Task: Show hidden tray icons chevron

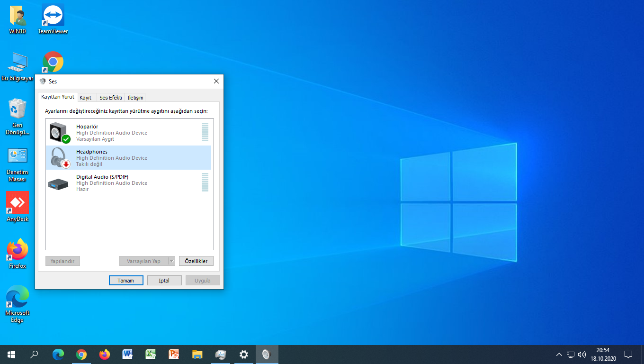Action: [559, 355]
